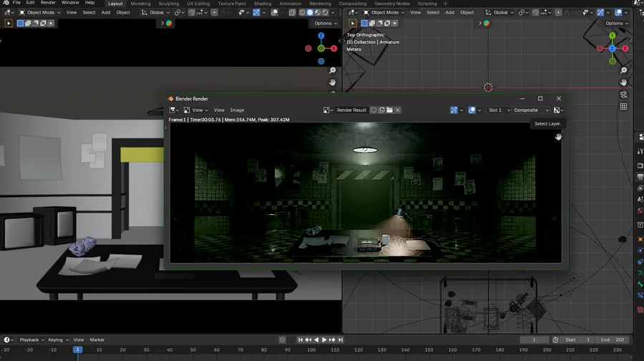
Task: Switch to the Shading workspace tab
Action: 263,4
